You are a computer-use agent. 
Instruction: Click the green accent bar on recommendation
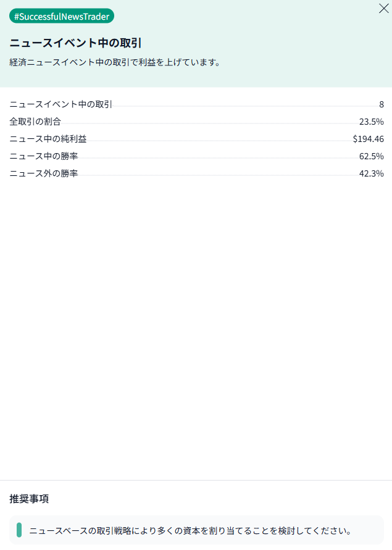point(19,530)
